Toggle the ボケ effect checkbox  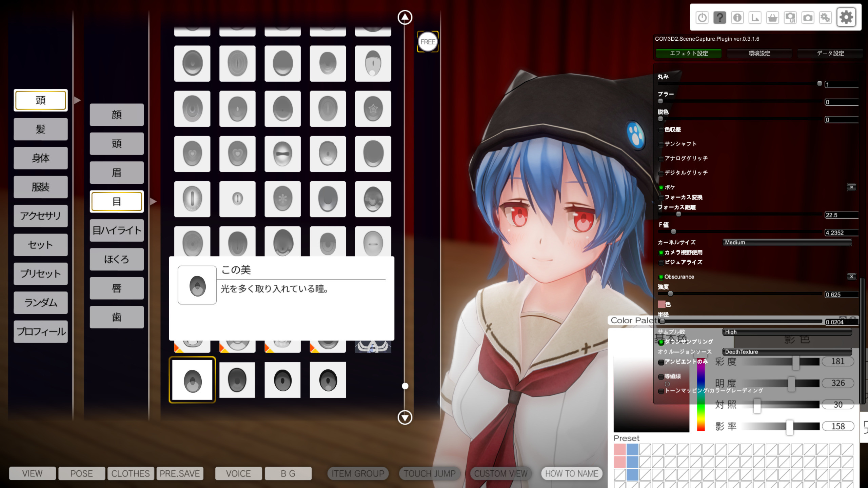click(661, 187)
